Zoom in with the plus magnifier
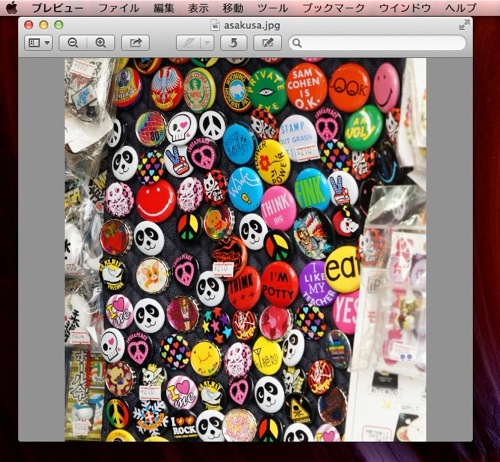Image resolution: width=500 pixels, height=462 pixels. pos(101,43)
